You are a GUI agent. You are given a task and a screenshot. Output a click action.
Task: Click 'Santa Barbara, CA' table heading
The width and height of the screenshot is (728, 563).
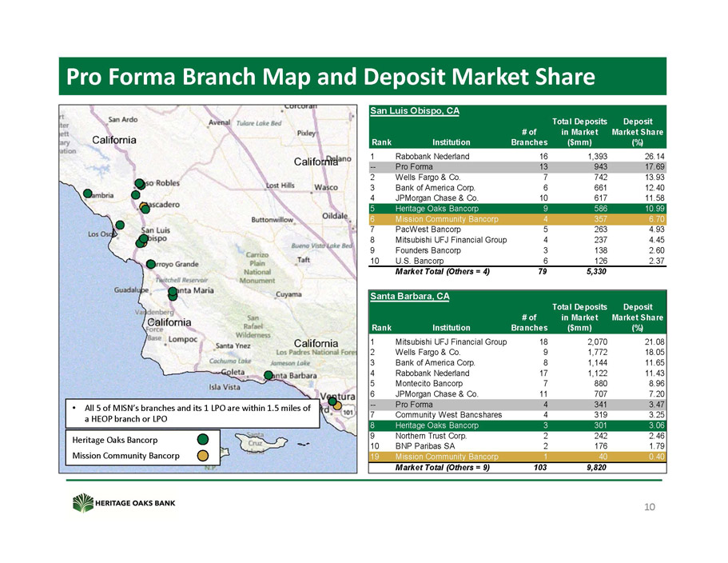(409, 296)
